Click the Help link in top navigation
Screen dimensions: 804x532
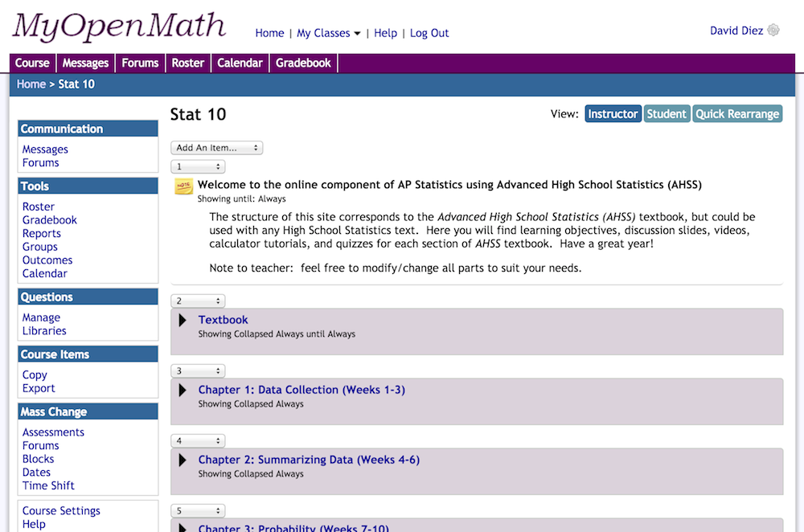coord(386,33)
